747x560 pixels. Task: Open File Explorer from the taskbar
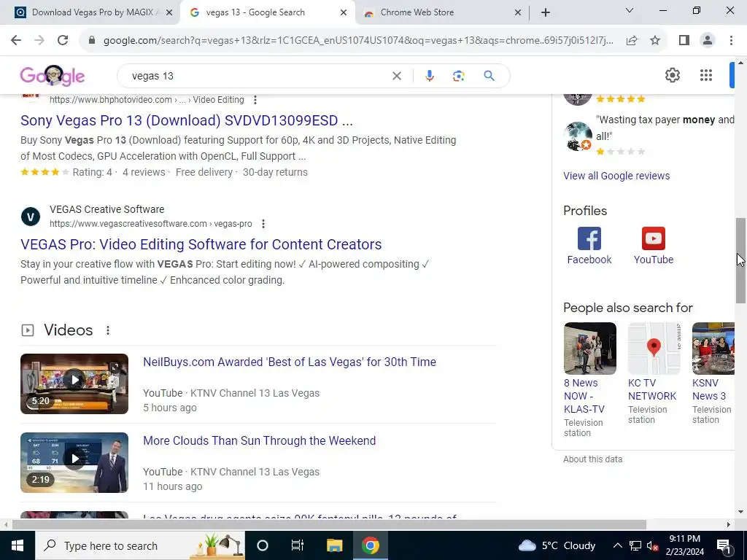[x=334, y=545]
